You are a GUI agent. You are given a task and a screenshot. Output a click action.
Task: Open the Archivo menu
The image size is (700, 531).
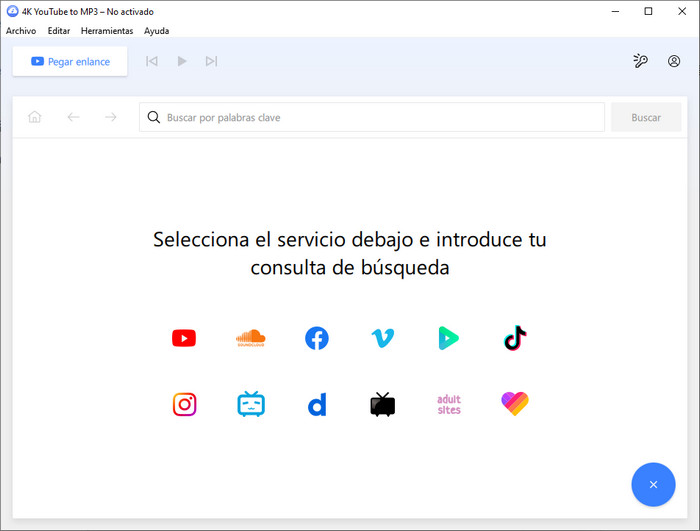coord(21,31)
